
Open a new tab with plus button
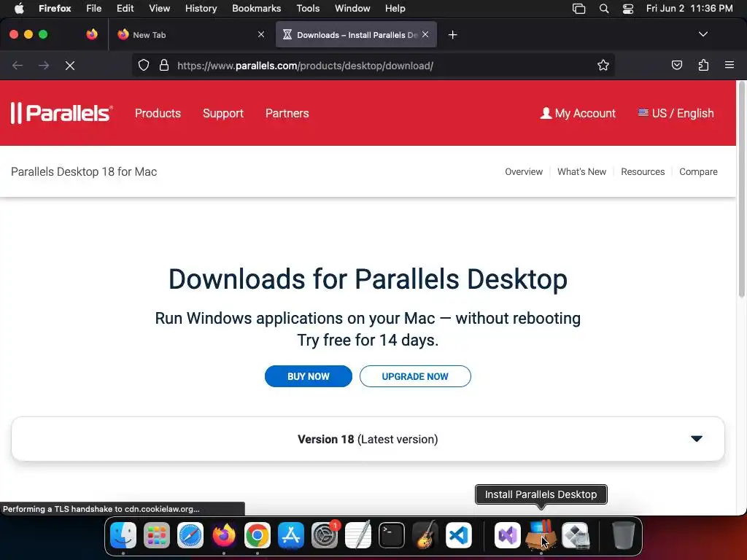click(452, 35)
